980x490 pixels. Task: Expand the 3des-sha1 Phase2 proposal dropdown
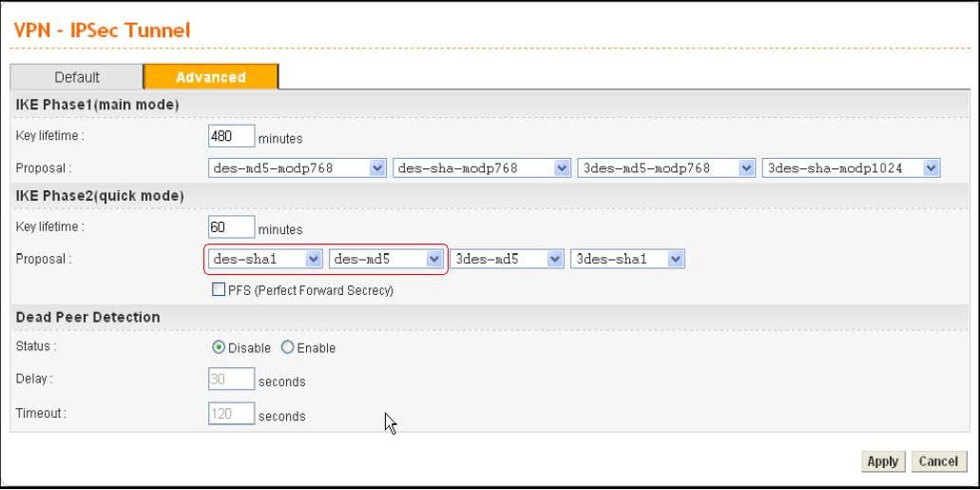[627, 259]
